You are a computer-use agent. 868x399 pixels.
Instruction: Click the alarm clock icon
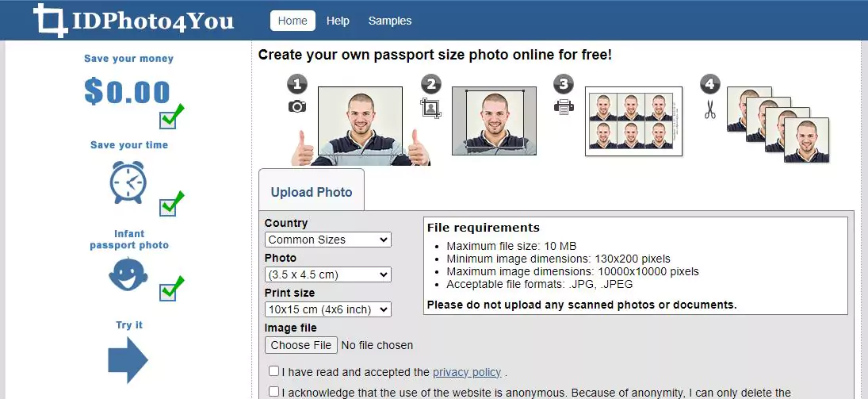128,182
